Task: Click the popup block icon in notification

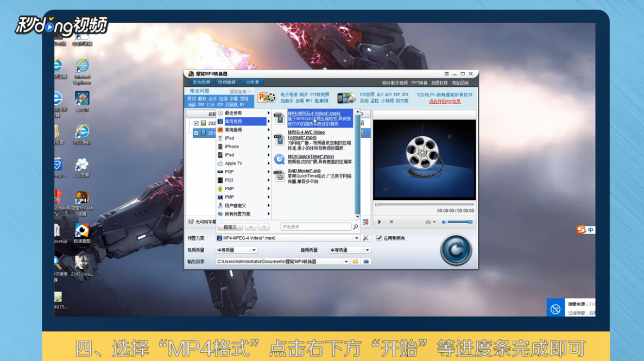Action: coord(555,309)
